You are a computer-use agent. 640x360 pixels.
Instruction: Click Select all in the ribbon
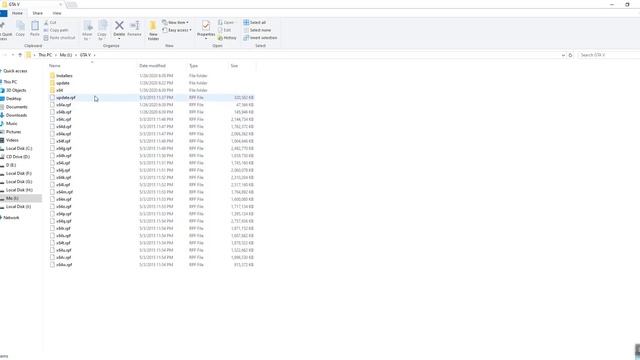click(255, 22)
